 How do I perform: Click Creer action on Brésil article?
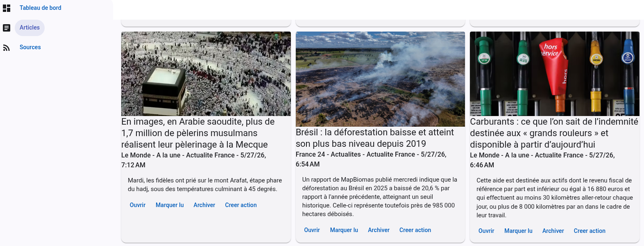pyautogui.click(x=415, y=230)
